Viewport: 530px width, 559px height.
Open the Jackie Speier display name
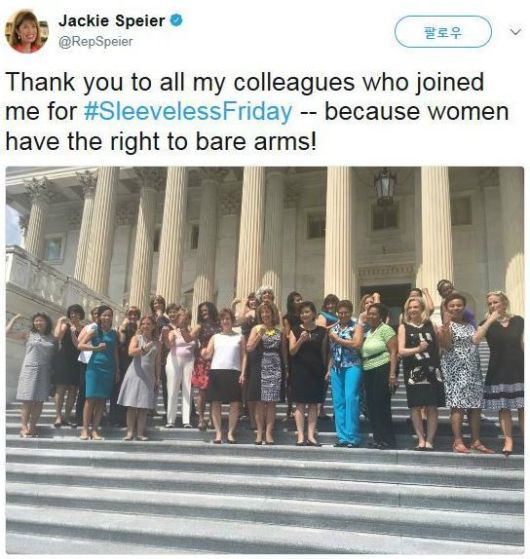112,21
